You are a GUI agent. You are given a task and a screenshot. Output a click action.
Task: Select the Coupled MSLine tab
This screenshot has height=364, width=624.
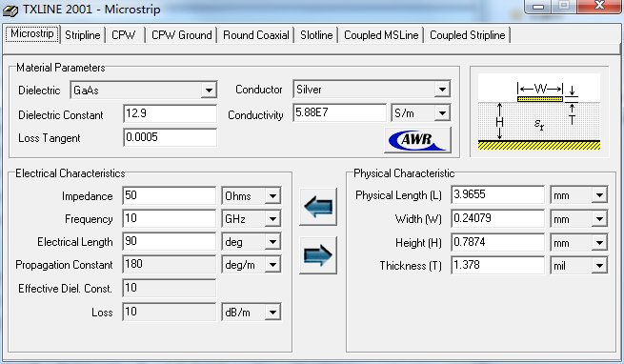pyautogui.click(x=381, y=35)
